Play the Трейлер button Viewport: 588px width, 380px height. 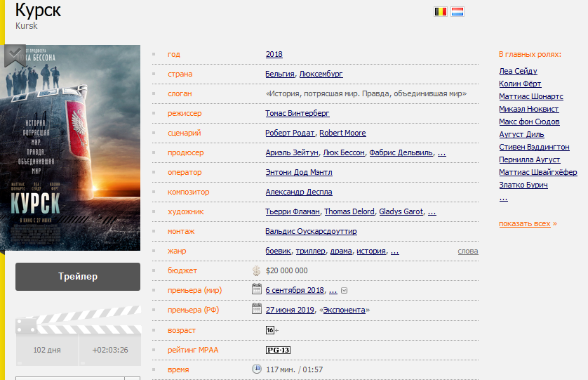[78, 277]
